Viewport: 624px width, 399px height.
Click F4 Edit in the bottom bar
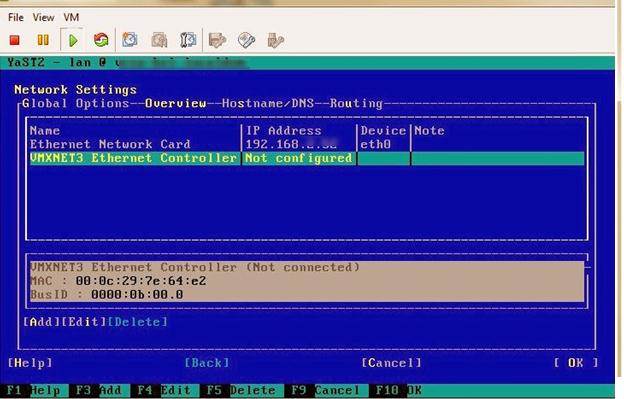click(164, 391)
